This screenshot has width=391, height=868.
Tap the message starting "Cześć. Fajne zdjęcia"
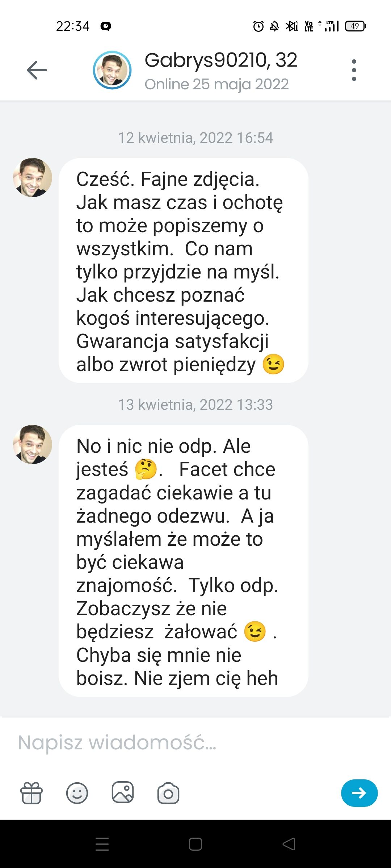click(183, 271)
